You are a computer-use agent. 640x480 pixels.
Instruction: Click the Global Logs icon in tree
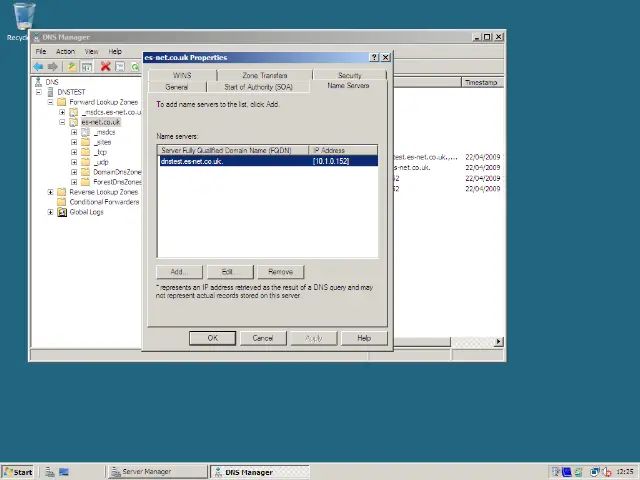(x=62, y=212)
